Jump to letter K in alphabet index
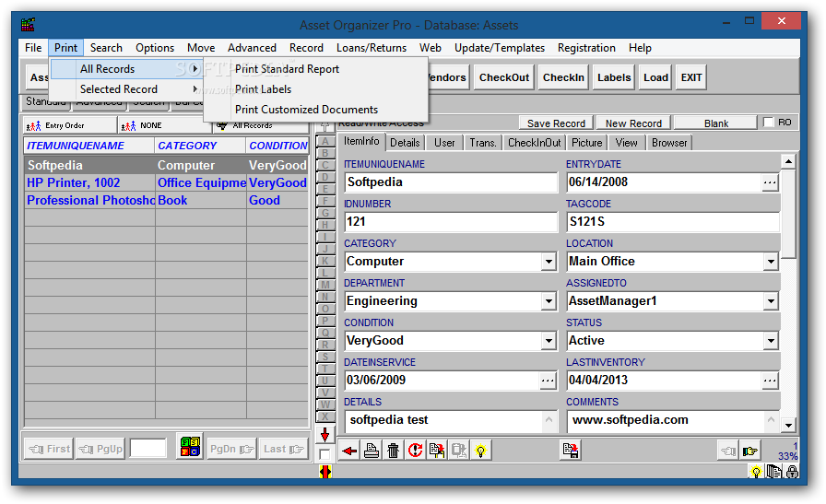This screenshot has width=826, height=504. [x=325, y=261]
